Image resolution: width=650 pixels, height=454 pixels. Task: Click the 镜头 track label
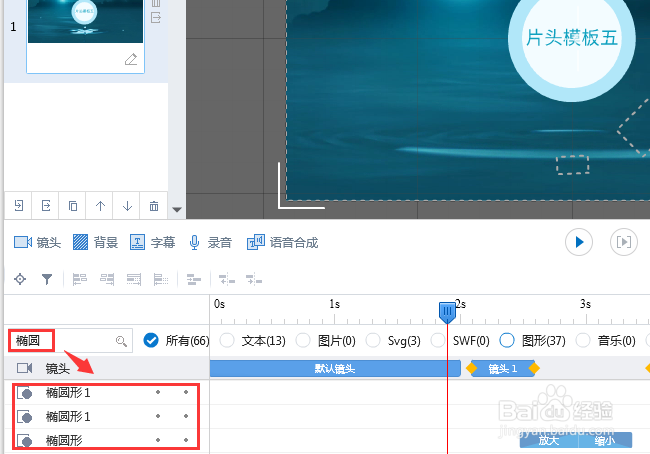click(58, 368)
